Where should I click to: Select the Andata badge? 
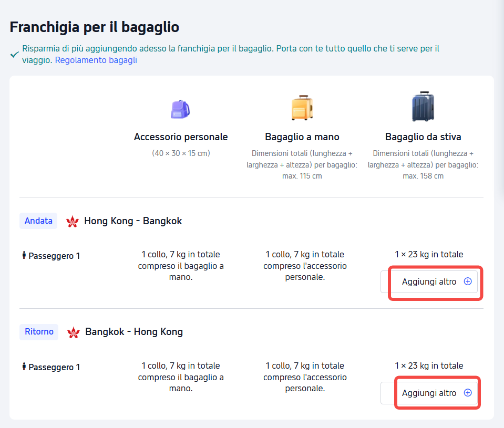click(38, 221)
